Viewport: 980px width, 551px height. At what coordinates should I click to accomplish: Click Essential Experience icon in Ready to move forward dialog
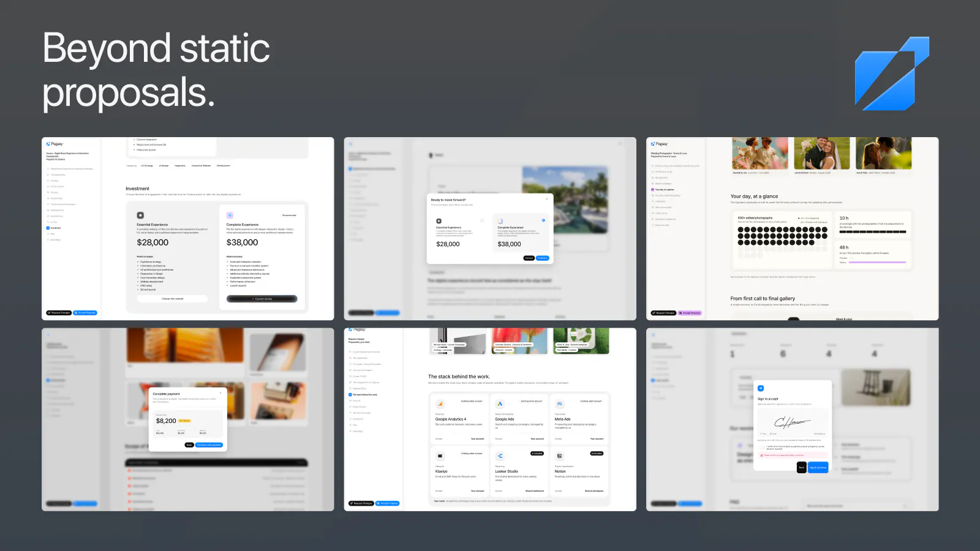[x=439, y=221]
